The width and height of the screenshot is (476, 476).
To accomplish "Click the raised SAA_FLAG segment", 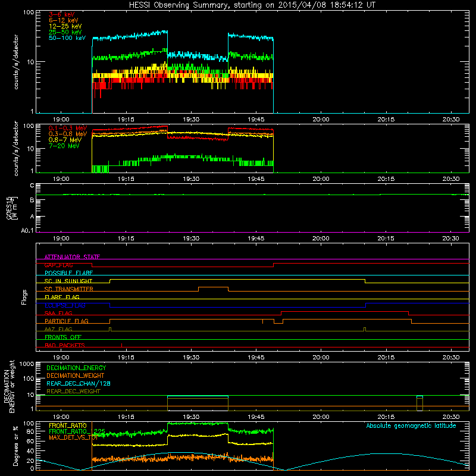I will 345,311.
